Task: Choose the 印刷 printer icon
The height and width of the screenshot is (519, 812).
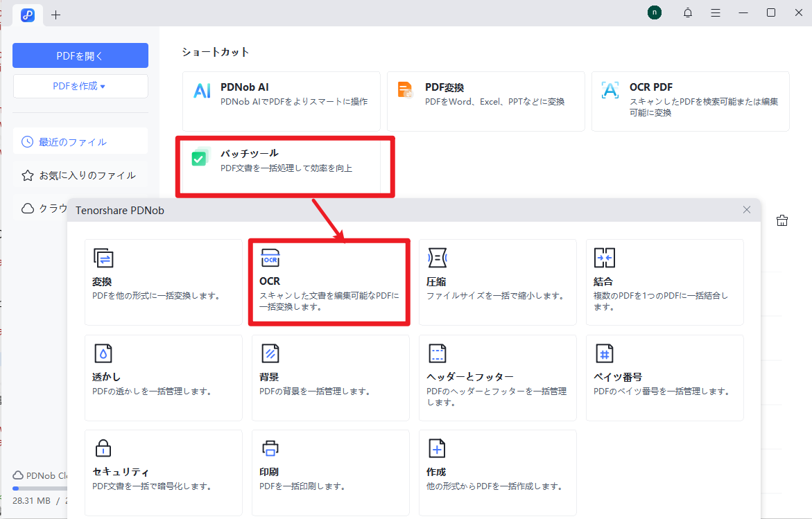Action: click(x=270, y=448)
